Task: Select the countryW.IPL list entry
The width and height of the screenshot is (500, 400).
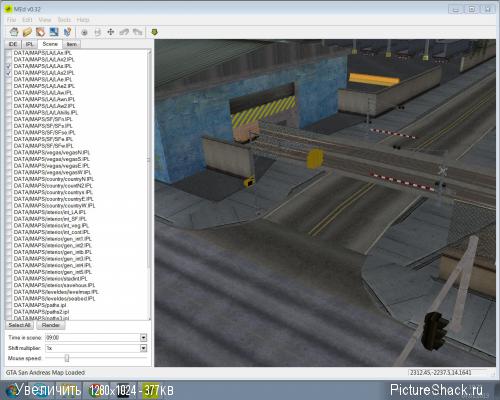Action: pyautogui.click(x=54, y=206)
